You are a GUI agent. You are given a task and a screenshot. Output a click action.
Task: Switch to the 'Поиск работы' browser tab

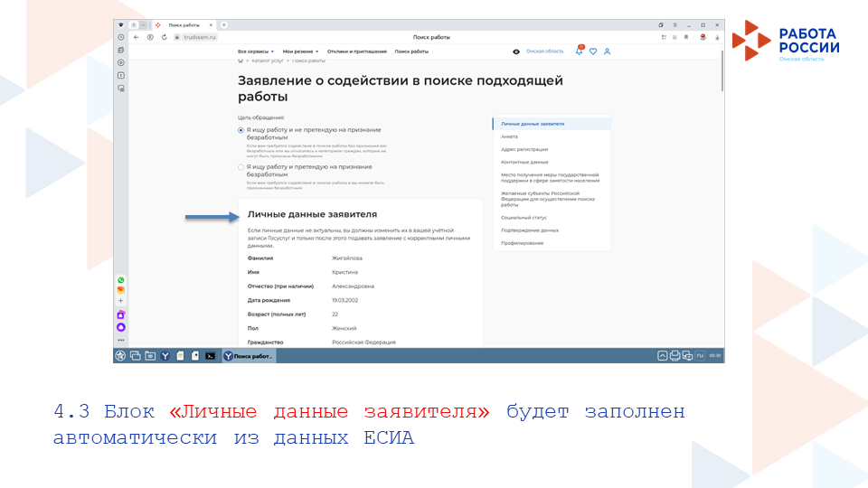pyautogui.click(x=184, y=24)
